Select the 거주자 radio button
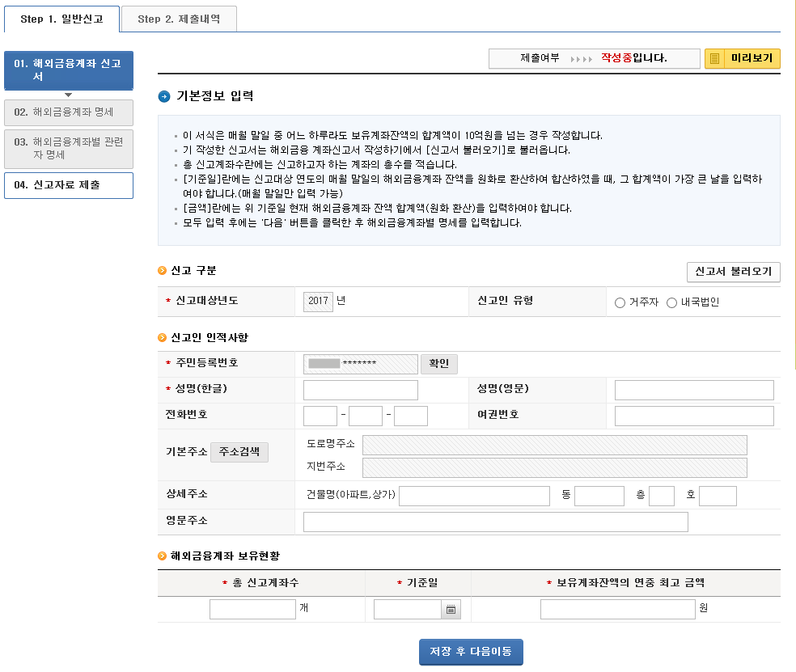 pos(620,303)
